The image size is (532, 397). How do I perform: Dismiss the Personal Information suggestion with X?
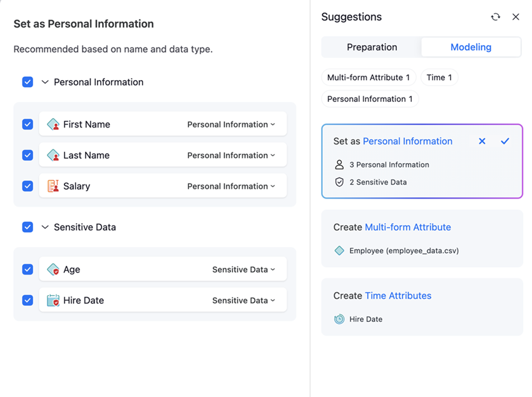[x=482, y=141]
